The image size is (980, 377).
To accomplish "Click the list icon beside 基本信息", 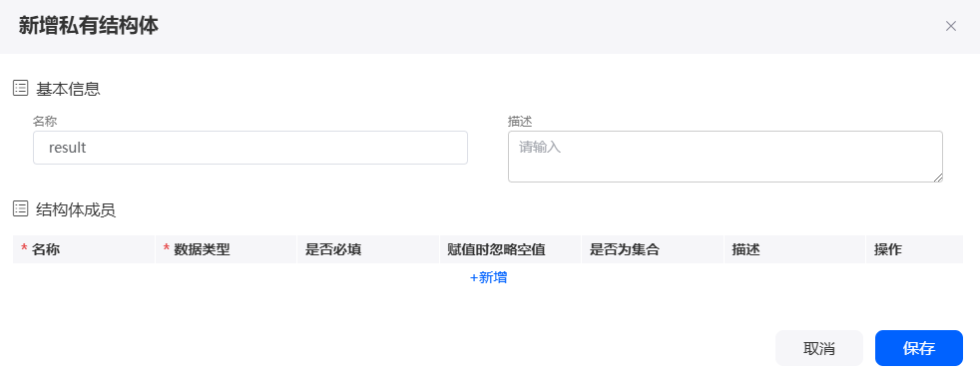I will tap(21, 89).
